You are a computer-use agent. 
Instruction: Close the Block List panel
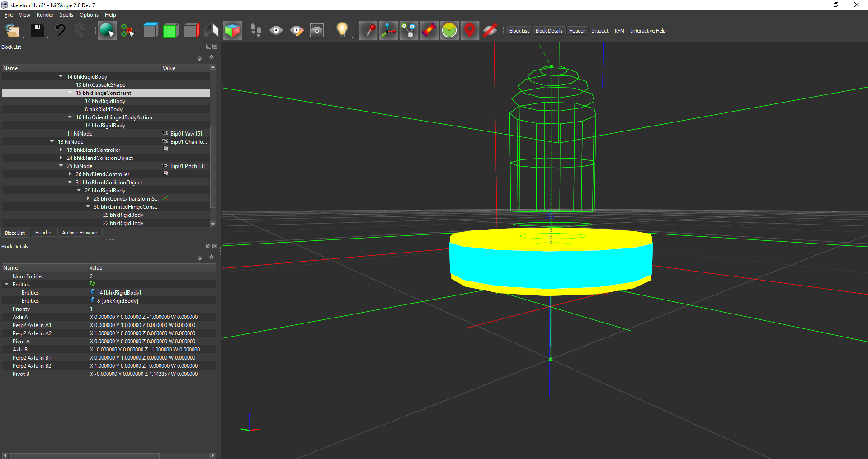pos(215,47)
